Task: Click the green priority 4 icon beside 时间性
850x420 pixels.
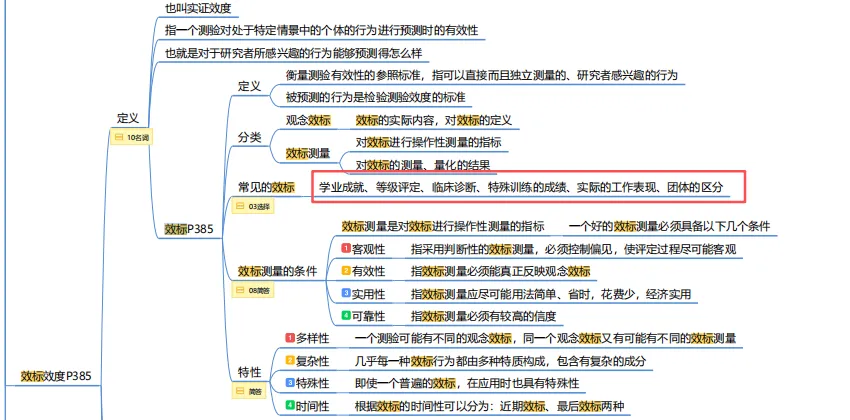Action: (290, 405)
